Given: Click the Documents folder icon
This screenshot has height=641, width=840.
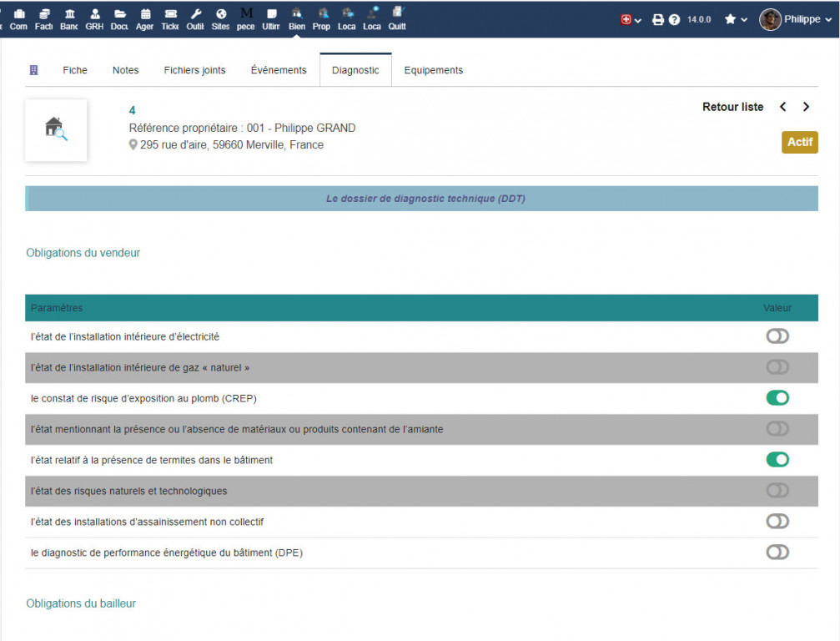Looking at the screenshot, I should (119, 18).
